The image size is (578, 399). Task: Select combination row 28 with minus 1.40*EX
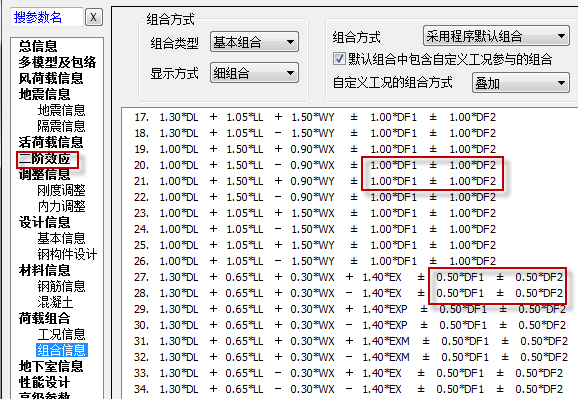(x=349, y=293)
